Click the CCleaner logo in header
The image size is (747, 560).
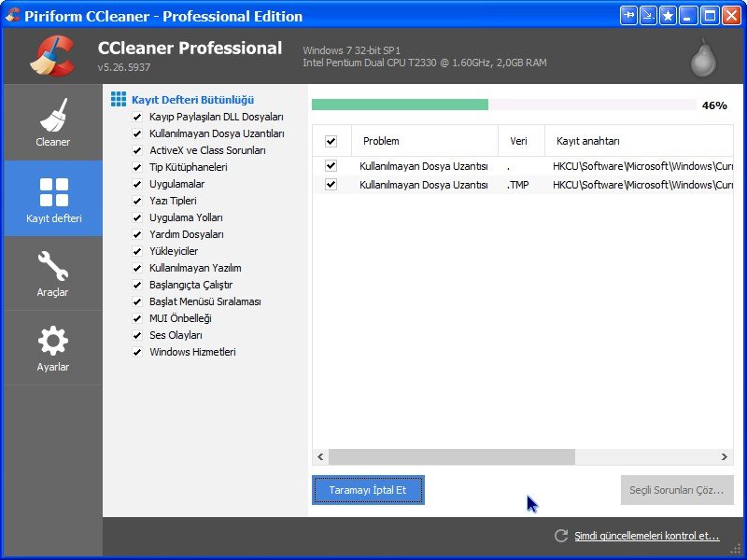(52, 56)
